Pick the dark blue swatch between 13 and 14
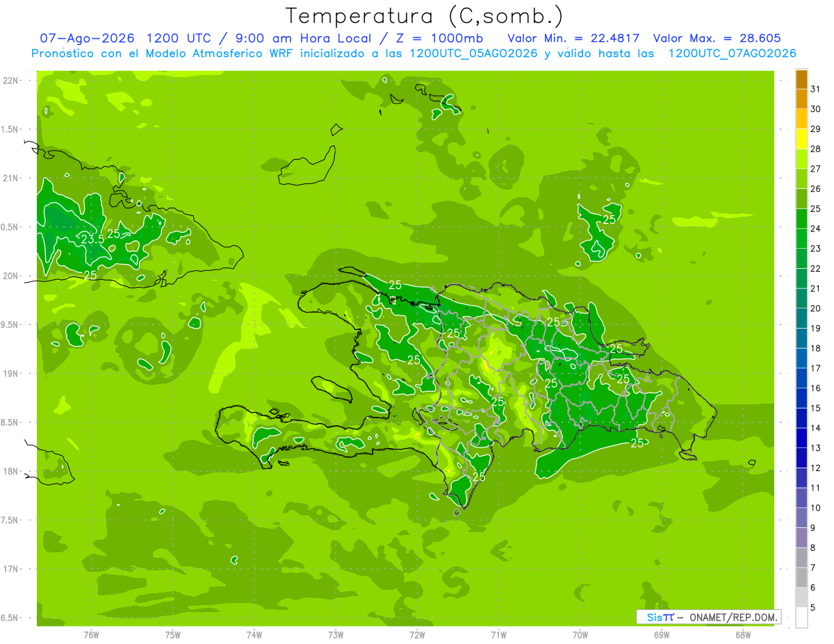 click(801, 438)
